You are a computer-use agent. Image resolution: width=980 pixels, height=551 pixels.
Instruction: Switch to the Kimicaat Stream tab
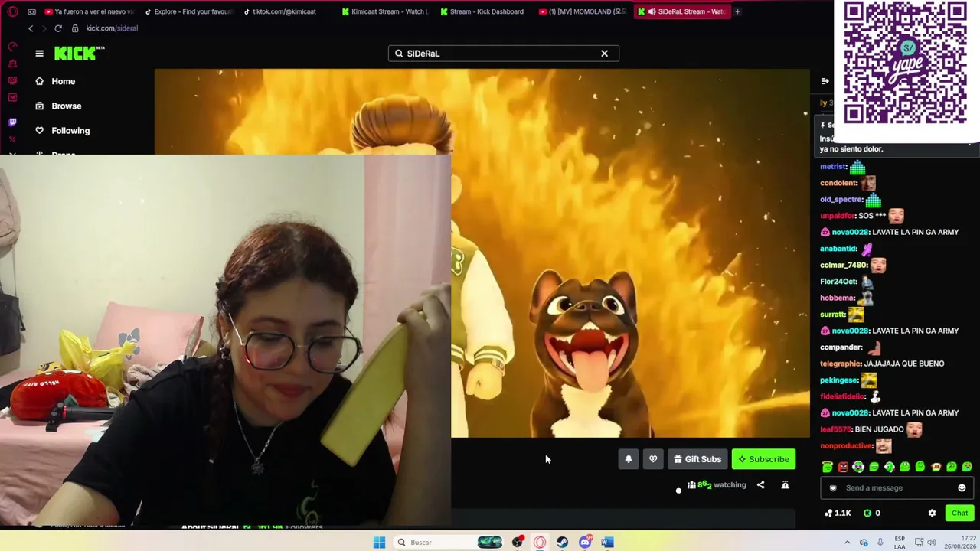(x=385, y=11)
